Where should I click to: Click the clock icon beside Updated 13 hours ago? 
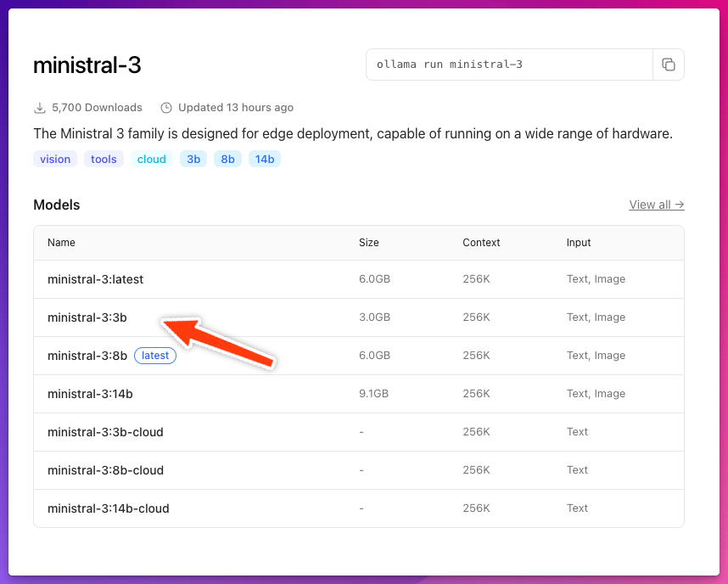coord(165,108)
